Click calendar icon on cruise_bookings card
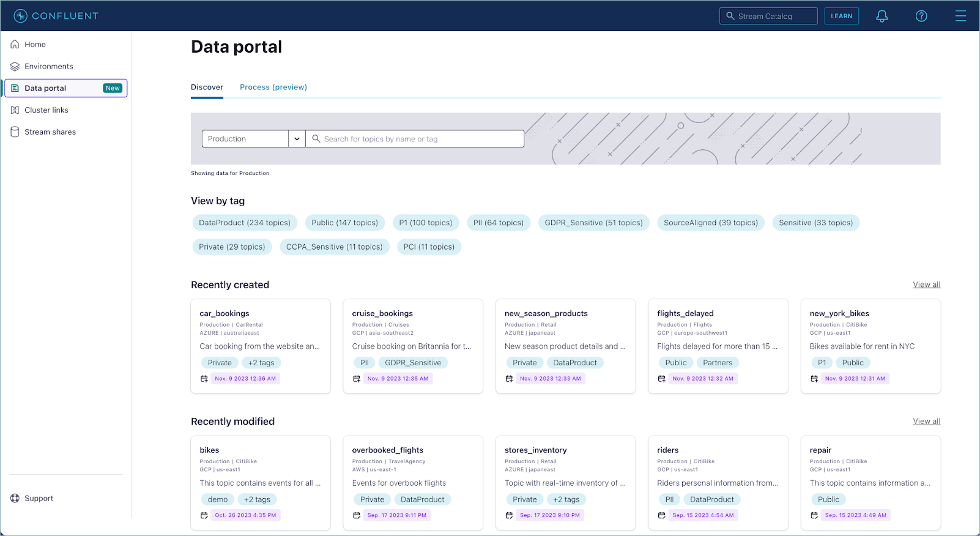The height and width of the screenshot is (536, 980). [357, 379]
